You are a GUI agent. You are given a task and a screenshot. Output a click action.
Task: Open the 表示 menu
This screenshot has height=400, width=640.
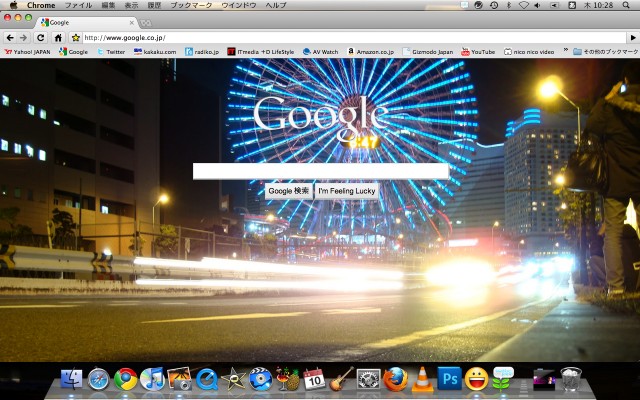(x=131, y=5)
